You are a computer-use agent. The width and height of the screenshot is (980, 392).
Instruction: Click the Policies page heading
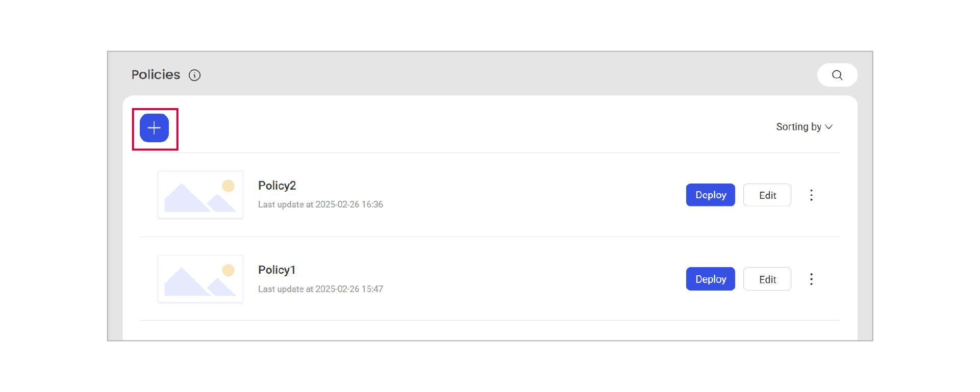tap(156, 75)
